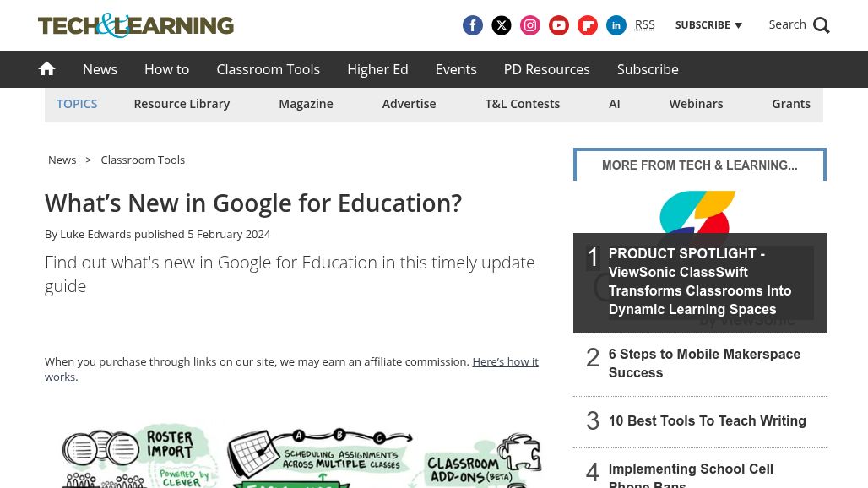Open Subscribe in the dark navigation bar

(x=648, y=69)
